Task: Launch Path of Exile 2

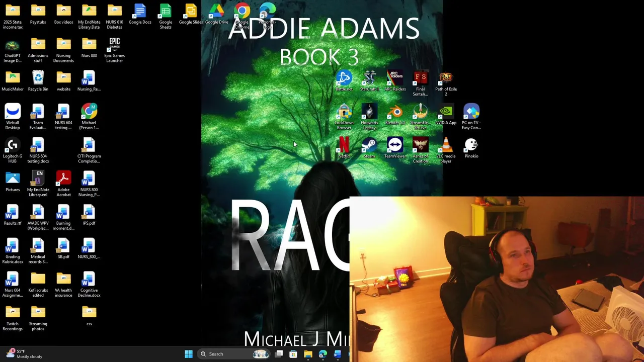Action: coord(446,83)
